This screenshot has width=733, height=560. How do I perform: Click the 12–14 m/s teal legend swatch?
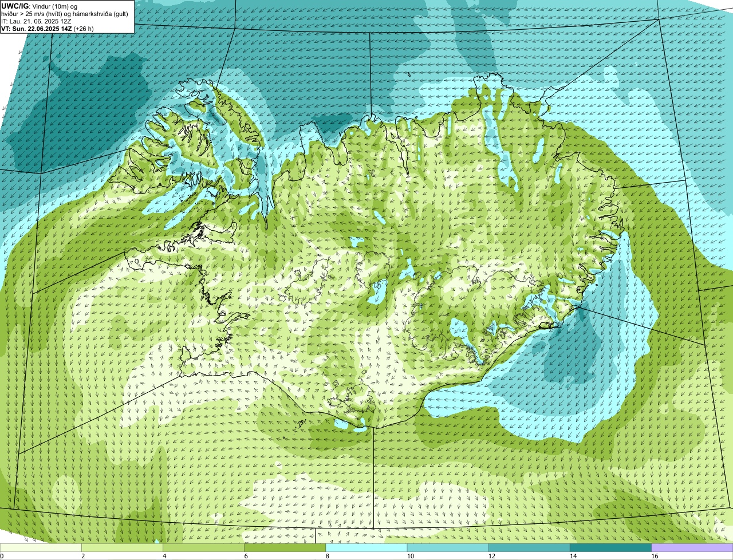(x=529, y=548)
